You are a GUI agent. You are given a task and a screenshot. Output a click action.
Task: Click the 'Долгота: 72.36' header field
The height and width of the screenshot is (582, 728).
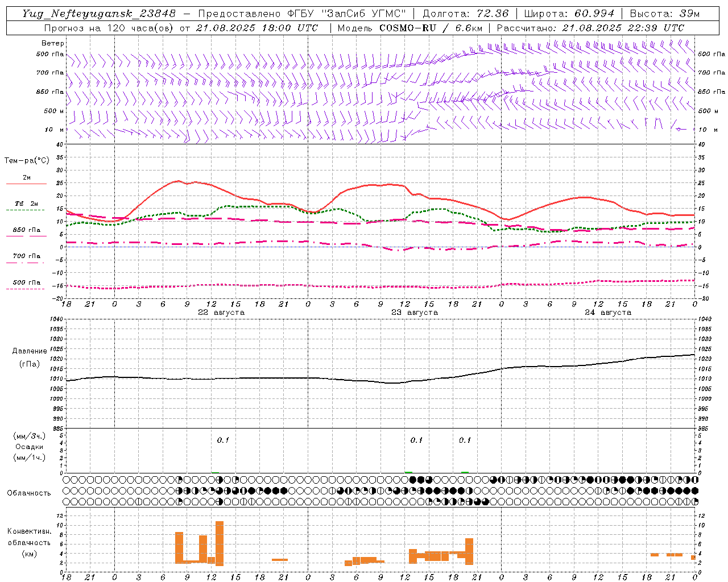pos(466,14)
